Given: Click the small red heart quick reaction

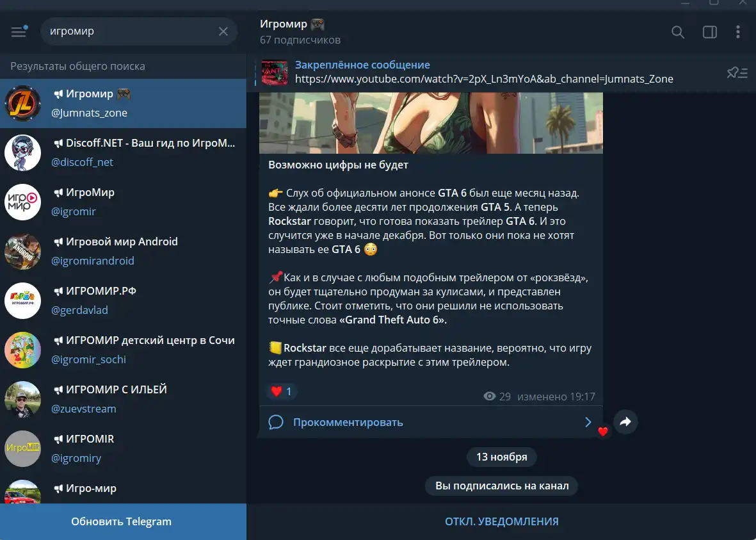Looking at the screenshot, I should coord(602,431).
